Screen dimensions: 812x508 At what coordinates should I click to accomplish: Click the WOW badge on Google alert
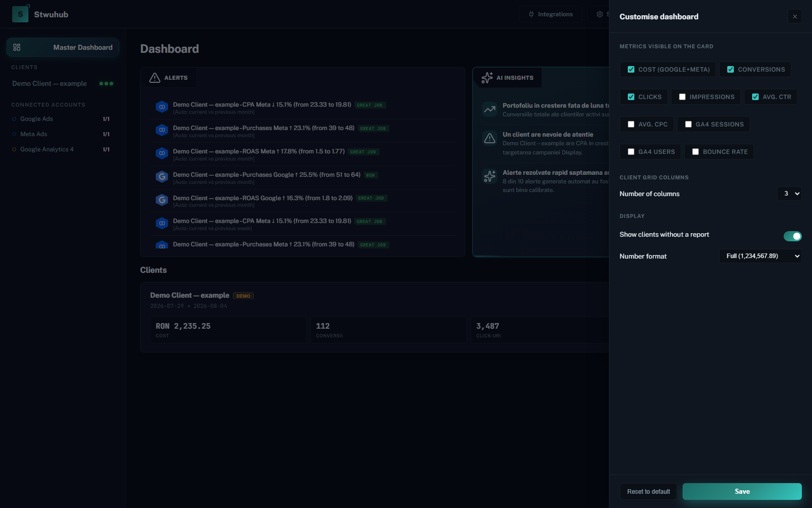pos(370,175)
